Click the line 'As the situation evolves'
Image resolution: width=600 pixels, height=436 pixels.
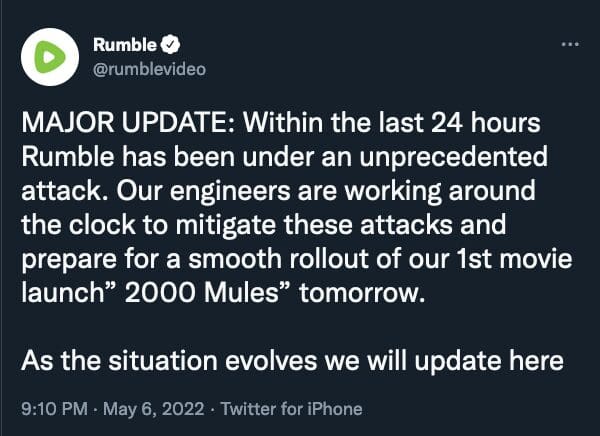169,361
